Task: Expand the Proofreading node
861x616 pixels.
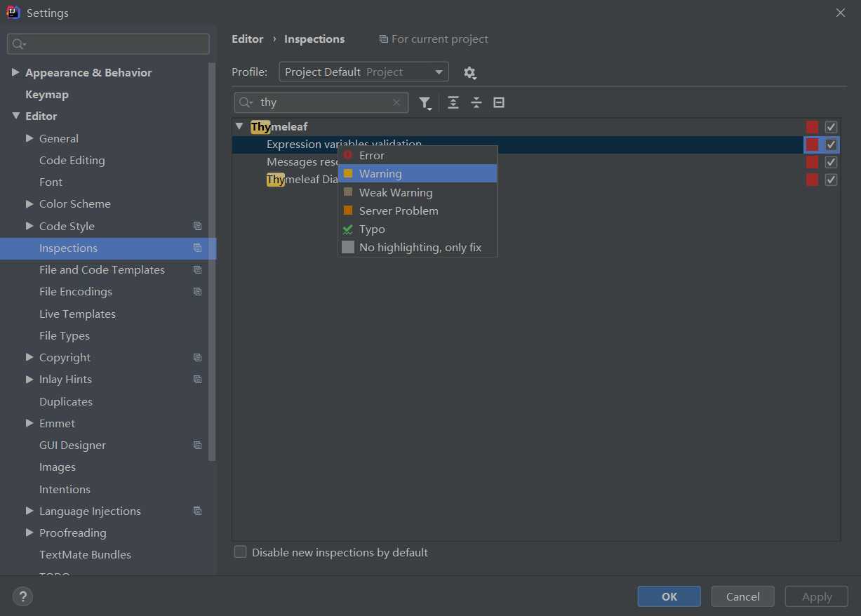Action: (x=29, y=532)
